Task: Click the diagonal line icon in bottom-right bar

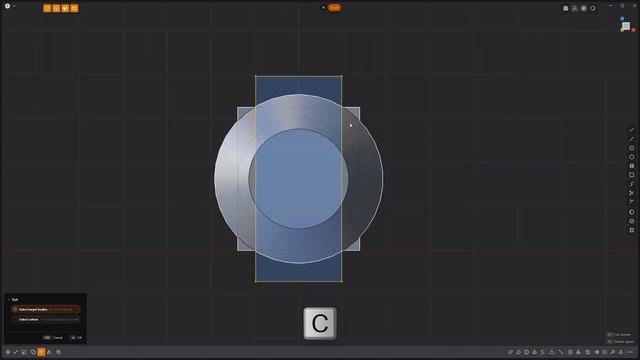Action: point(561,352)
